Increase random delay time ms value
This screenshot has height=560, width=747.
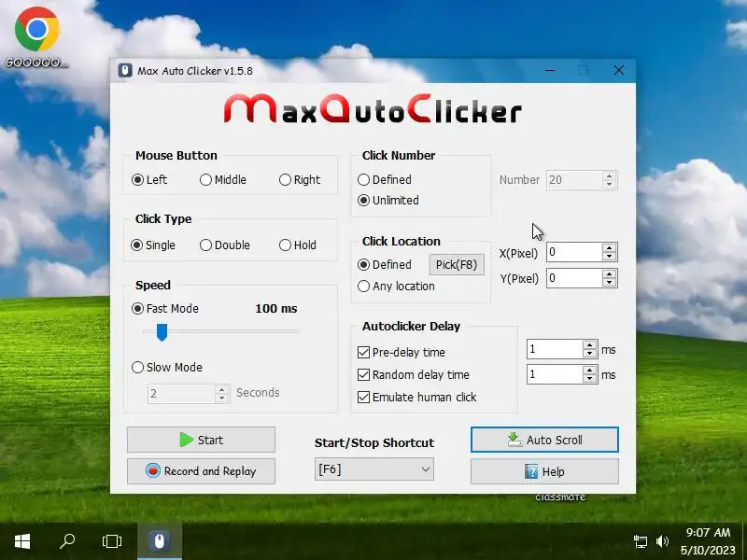(590, 371)
